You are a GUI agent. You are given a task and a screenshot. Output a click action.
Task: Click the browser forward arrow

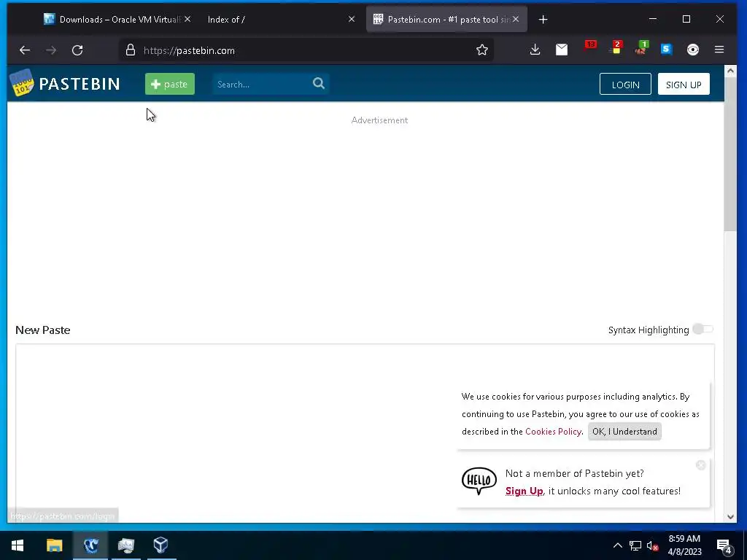click(51, 50)
